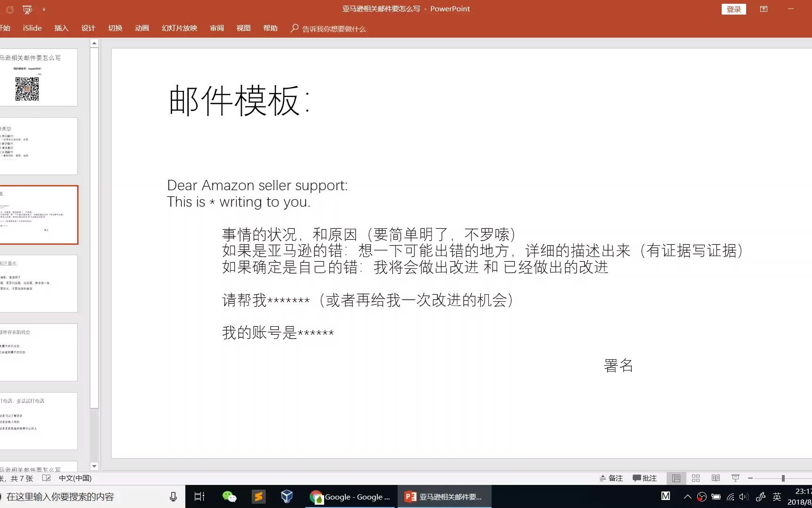
Task: Open the 切换 ribbon tab
Action: pyautogui.click(x=115, y=28)
